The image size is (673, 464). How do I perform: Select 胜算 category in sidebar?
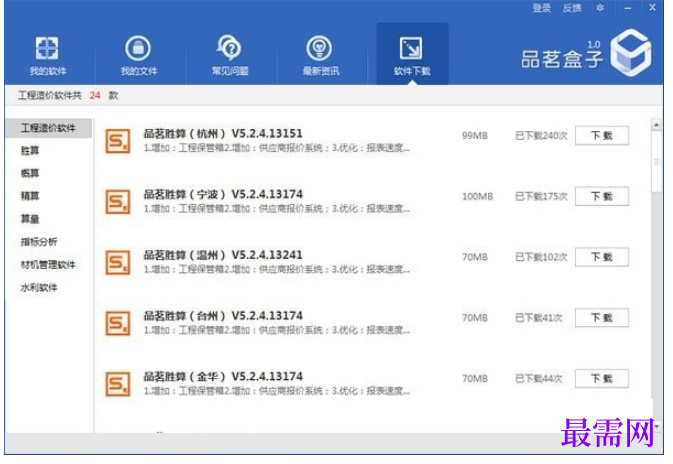30,150
